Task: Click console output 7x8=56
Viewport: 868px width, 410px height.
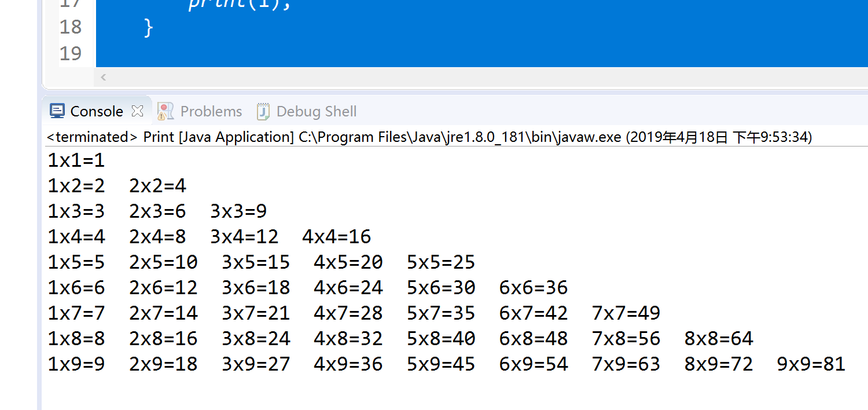Action: [x=626, y=339]
